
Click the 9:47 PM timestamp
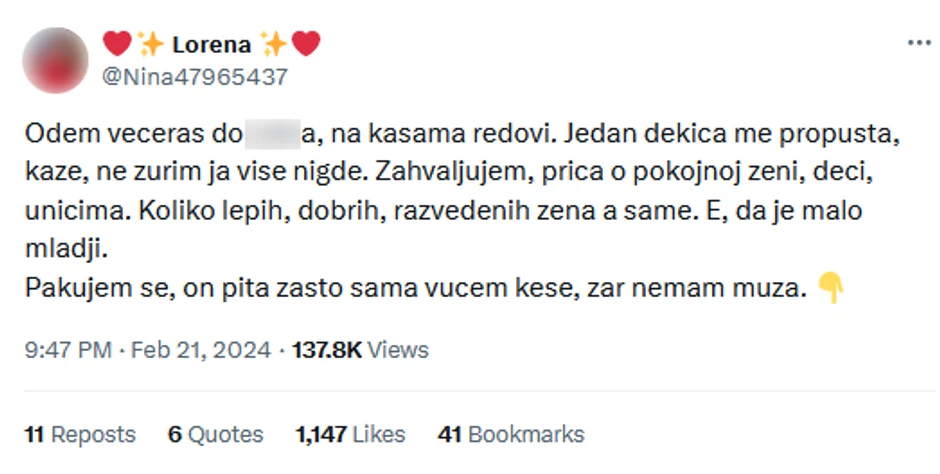65,350
